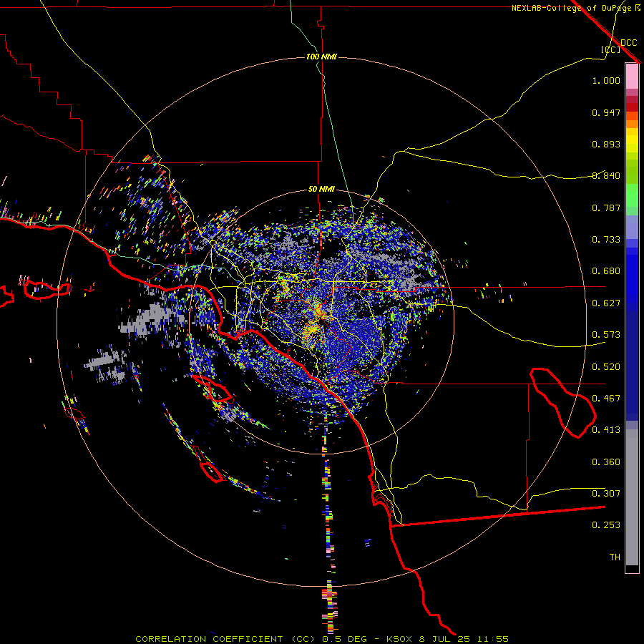Click the TH threshold label
644x644 pixels.
pyautogui.click(x=615, y=557)
